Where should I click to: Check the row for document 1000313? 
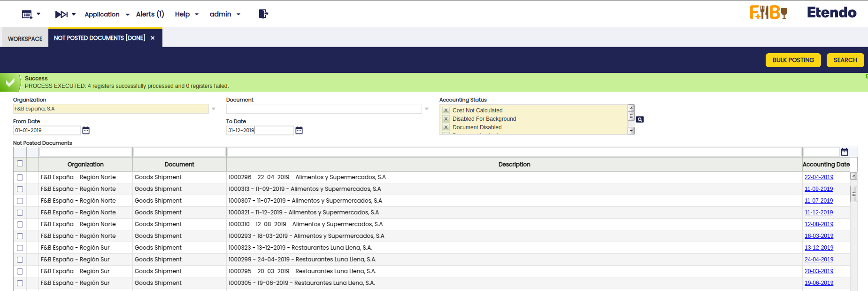(x=20, y=189)
